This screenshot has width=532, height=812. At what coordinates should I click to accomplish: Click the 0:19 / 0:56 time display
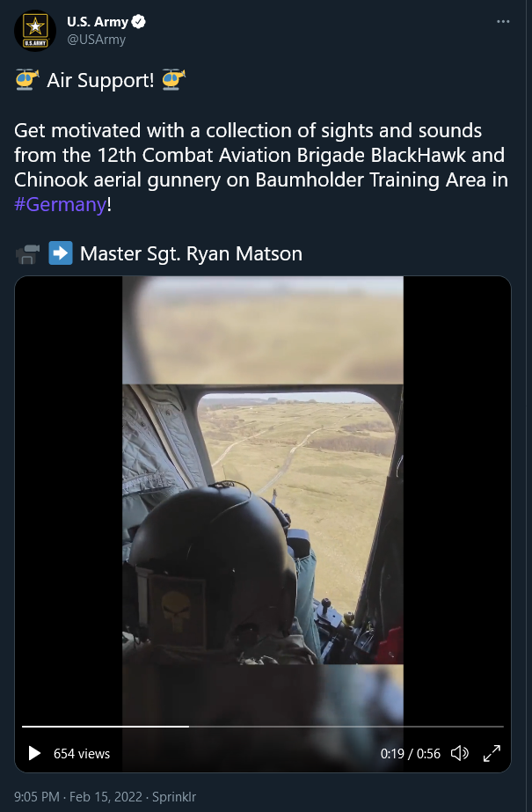(411, 753)
